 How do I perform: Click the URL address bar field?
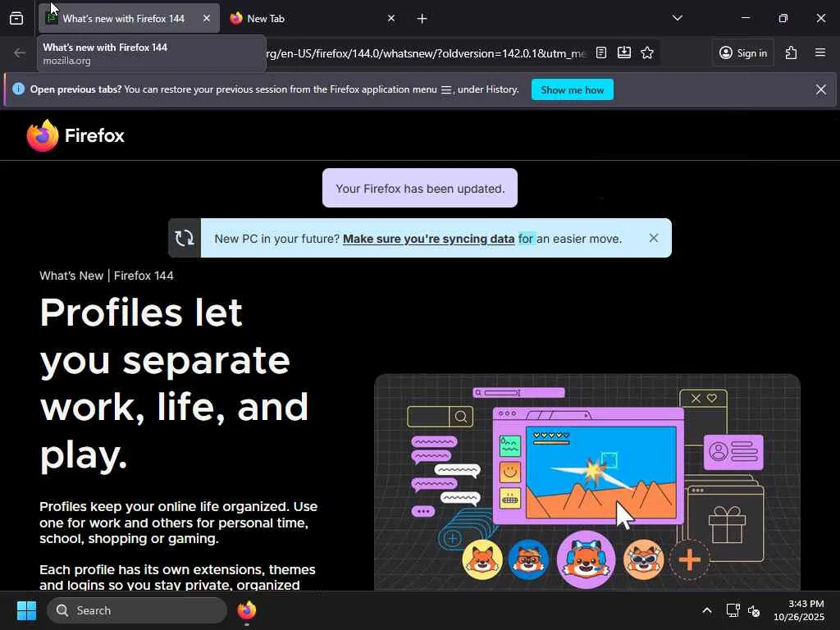426,53
